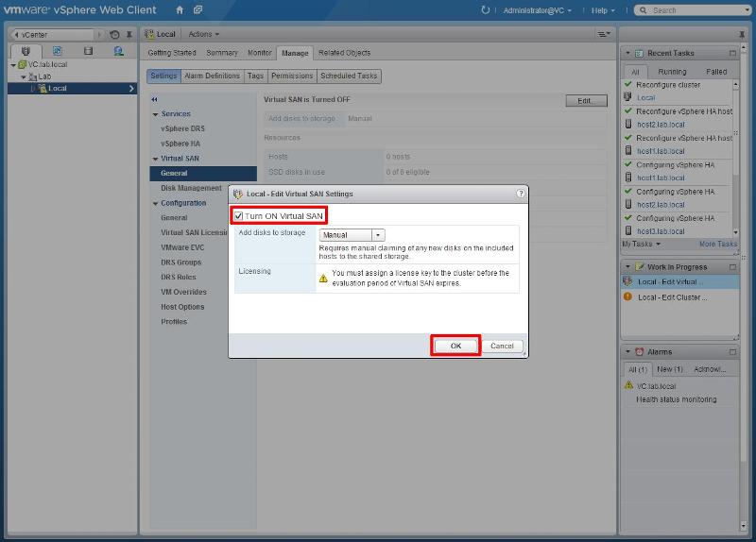This screenshot has height=542, width=756.
Task: Open the Alarm Definitions sub-tab
Action: click(212, 76)
